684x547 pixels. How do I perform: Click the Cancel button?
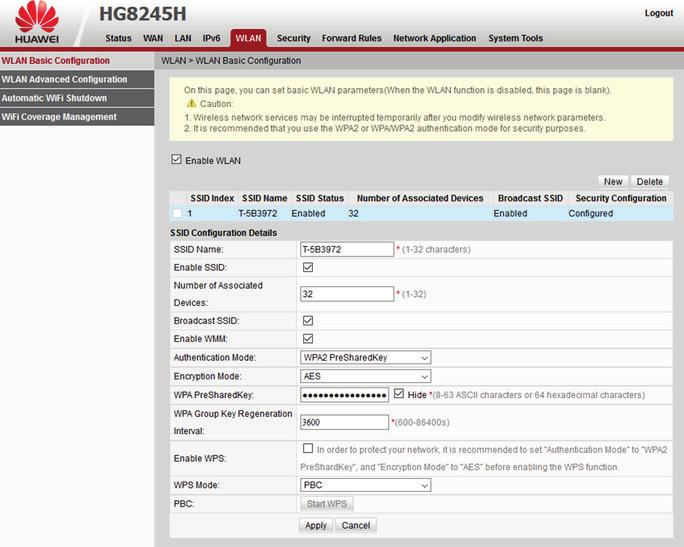point(356,525)
